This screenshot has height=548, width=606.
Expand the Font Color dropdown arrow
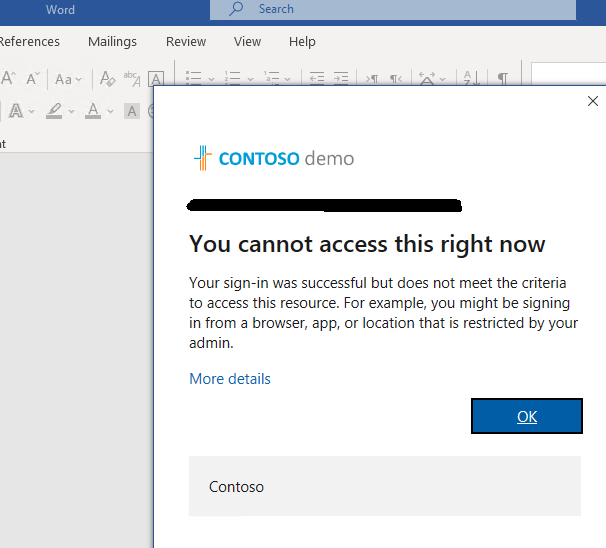[111, 112]
